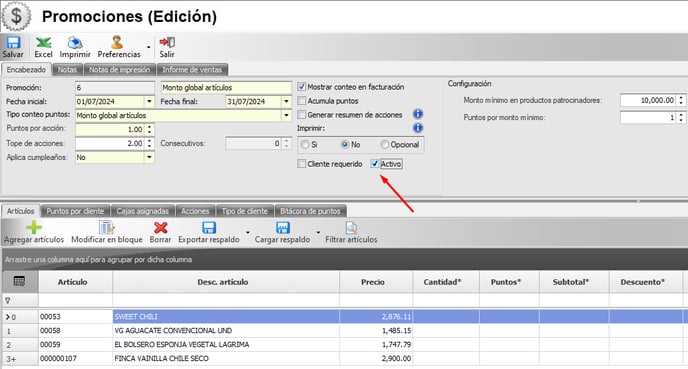Click filter row funnel icon

click(x=7, y=301)
